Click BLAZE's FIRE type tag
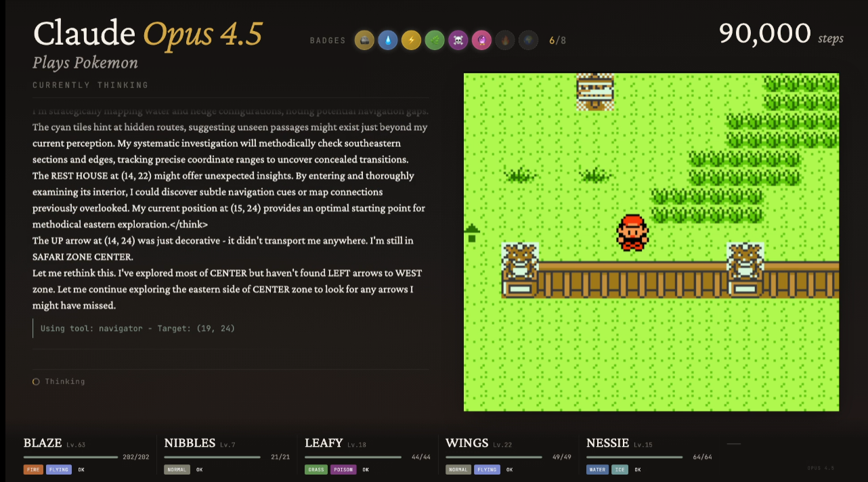Screen dimensions: 868x482 33,469
